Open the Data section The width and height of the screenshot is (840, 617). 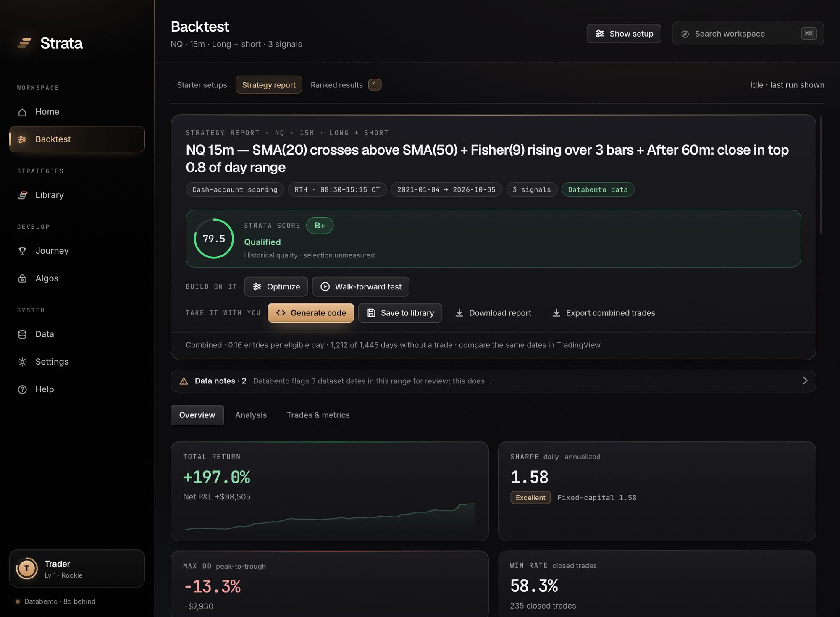click(x=77, y=334)
